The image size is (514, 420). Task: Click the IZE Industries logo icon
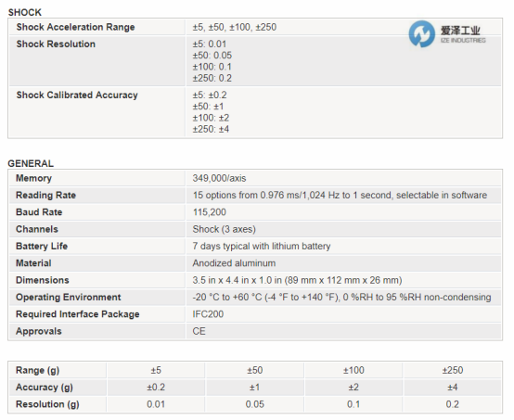point(421,33)
